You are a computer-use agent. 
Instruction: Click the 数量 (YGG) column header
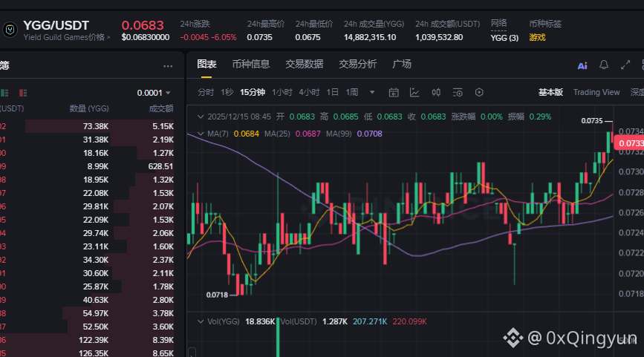pos(89,109)
